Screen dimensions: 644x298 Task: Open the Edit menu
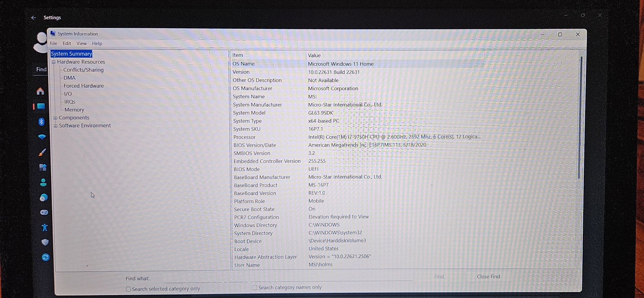67,43
